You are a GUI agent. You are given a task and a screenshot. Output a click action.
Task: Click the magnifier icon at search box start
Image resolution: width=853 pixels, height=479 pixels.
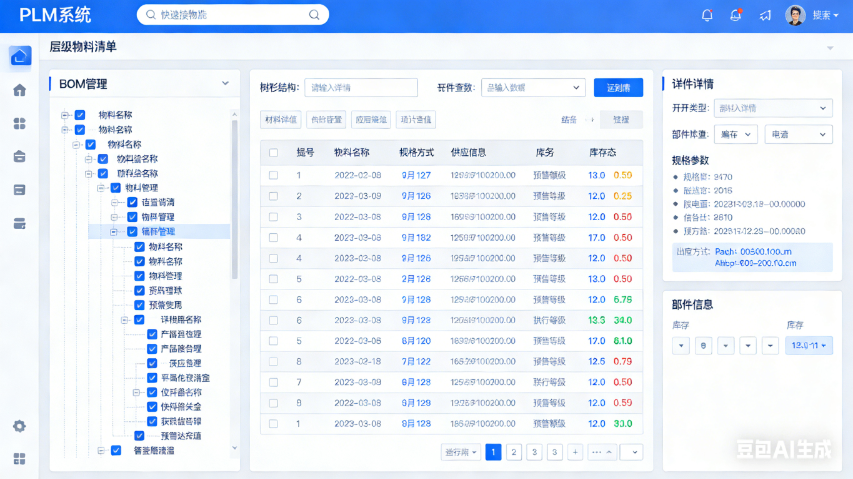151,15
